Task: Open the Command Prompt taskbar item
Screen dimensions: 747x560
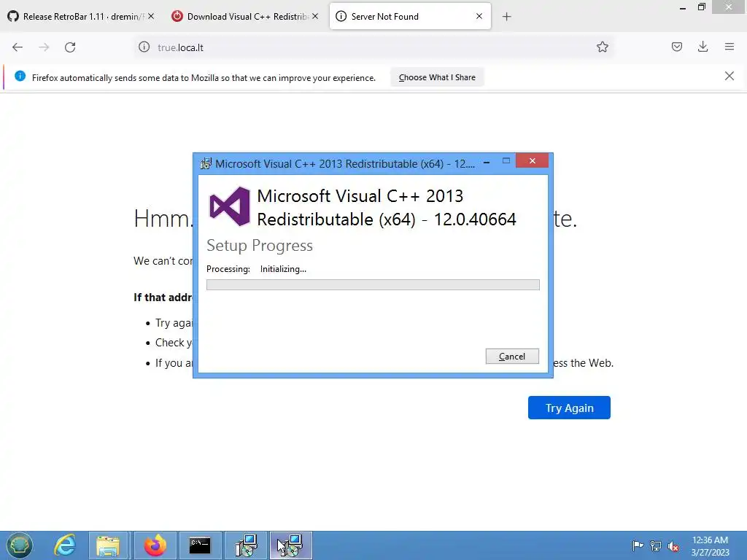Action: coord(200,545)
